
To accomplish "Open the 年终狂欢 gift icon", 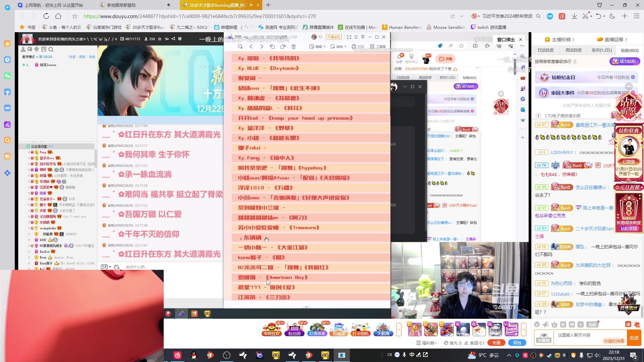I will (272, 329).
